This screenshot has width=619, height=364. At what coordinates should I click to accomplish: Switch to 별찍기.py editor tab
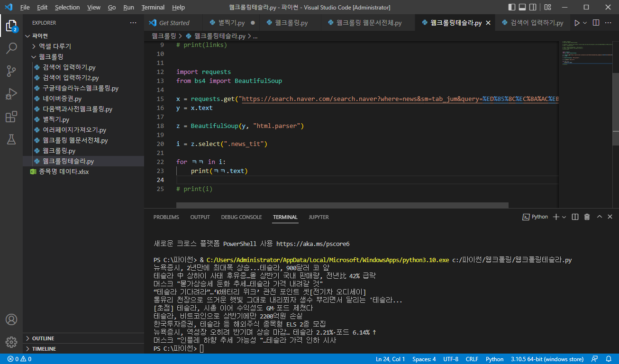point(232,23)
